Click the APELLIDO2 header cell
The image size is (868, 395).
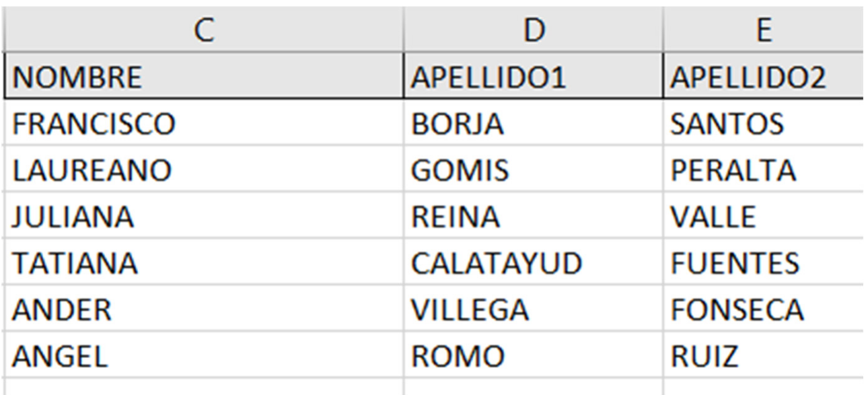click(764, 79)
